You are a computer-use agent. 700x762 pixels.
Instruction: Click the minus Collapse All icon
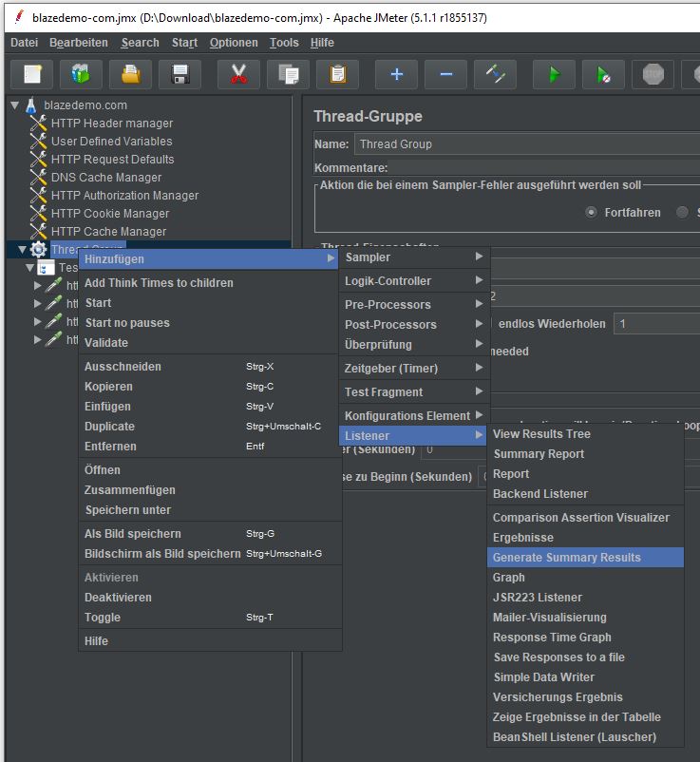[x=445, y=75]
